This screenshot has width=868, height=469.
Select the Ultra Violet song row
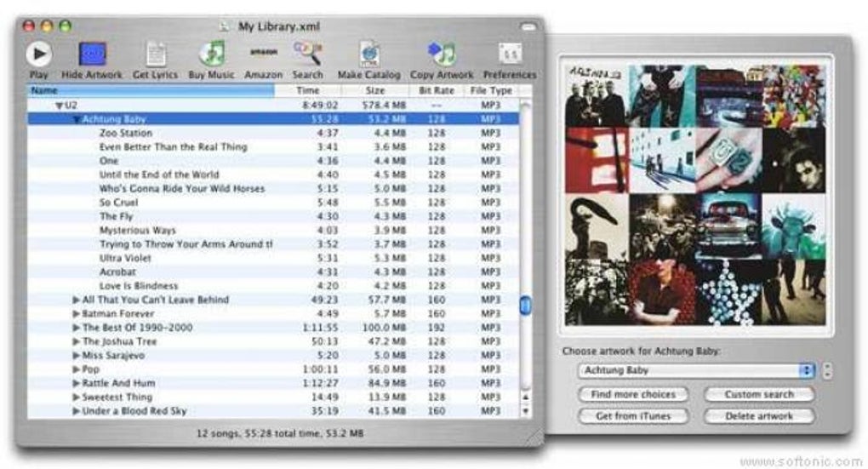[x=273, y=258]
